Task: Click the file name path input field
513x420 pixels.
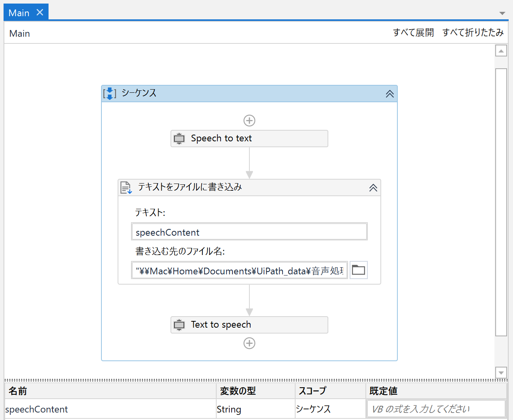Action: coord(240,270)
